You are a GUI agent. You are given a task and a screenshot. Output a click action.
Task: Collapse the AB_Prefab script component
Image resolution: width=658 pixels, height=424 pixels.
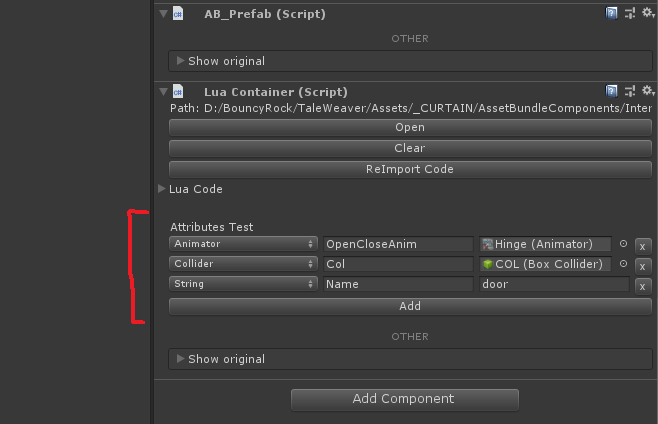[x=163, y=14]
